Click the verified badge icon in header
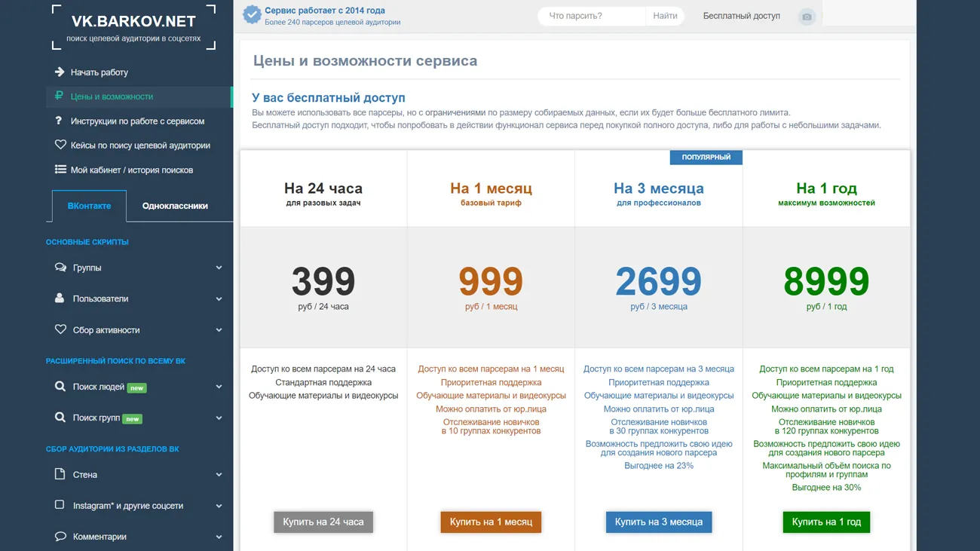 252,14
